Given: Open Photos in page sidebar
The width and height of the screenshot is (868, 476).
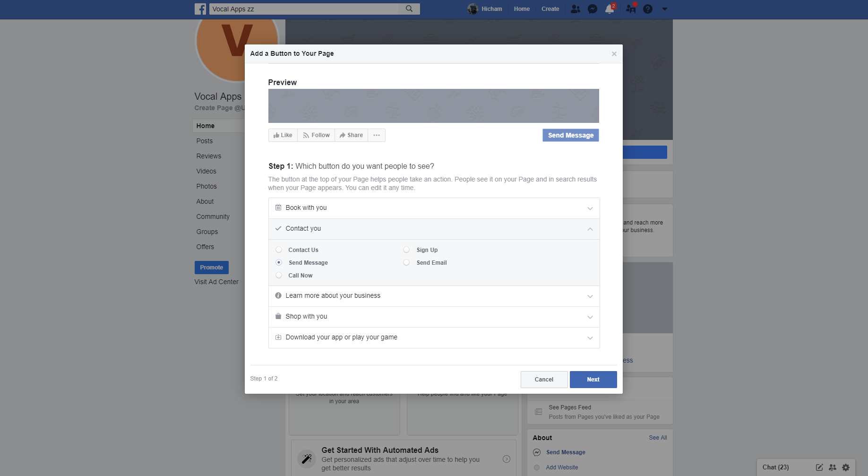Looking at the screenshot, I should tap(206, 186).
